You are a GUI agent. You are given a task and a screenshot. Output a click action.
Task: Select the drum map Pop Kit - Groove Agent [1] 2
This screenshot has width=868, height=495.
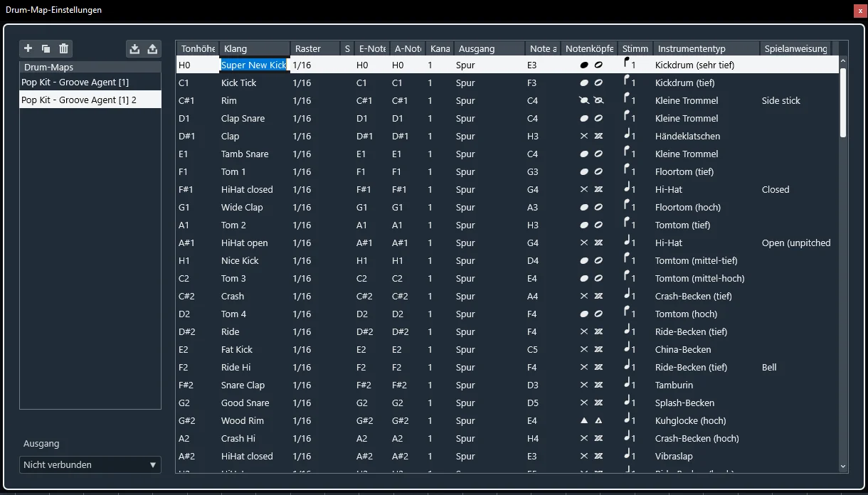[x=90, y=100]
